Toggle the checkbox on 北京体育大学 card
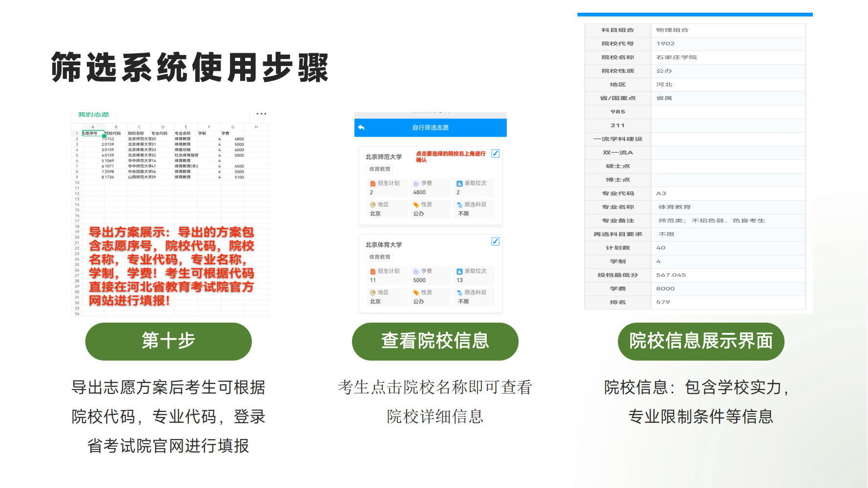This screenshot has width=868, height=488. [495, 241]
